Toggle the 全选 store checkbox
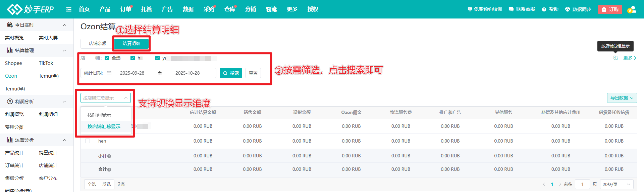 click(x=107, y=58)
